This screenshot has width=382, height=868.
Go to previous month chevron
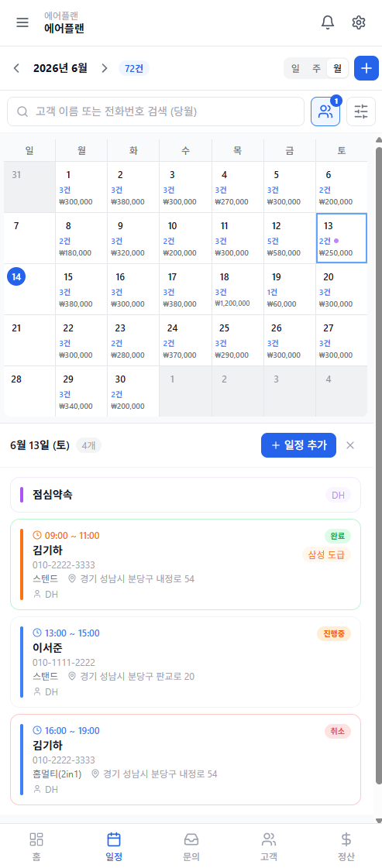(x=16, y=68)
